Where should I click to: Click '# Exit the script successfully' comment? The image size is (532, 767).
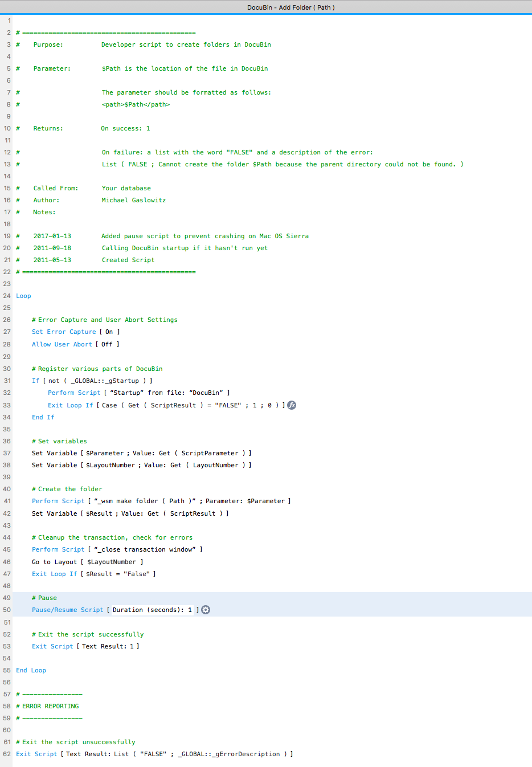pyautogui.click(x=88, y=634)
